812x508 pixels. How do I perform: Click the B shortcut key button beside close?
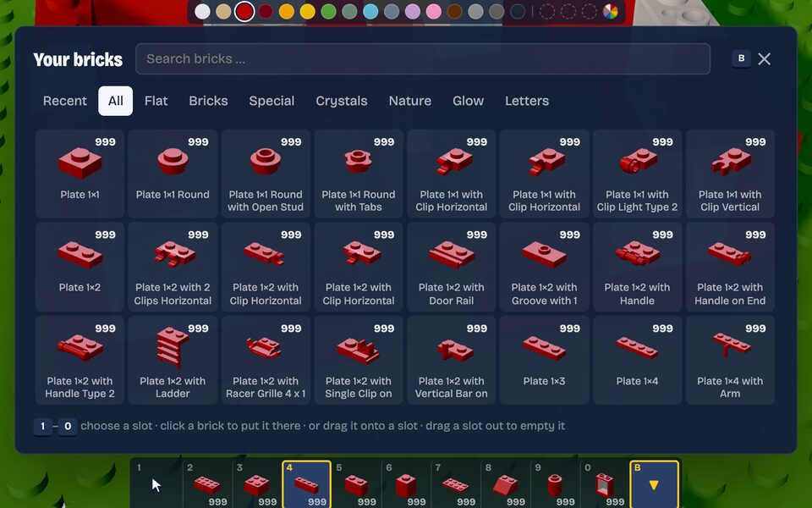pos(741,58)
